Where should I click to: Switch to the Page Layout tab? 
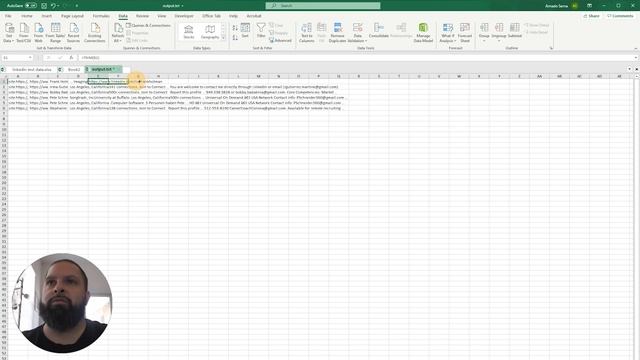[x=72, y=16]
